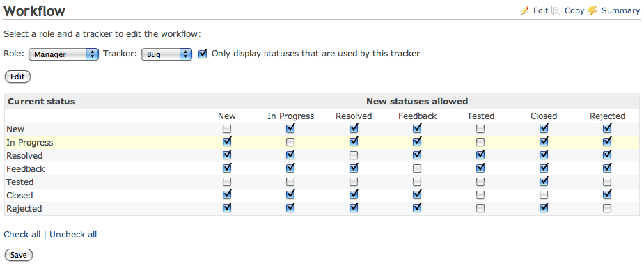Open the Tracker dropdown showing Bug

click(167, 54)
